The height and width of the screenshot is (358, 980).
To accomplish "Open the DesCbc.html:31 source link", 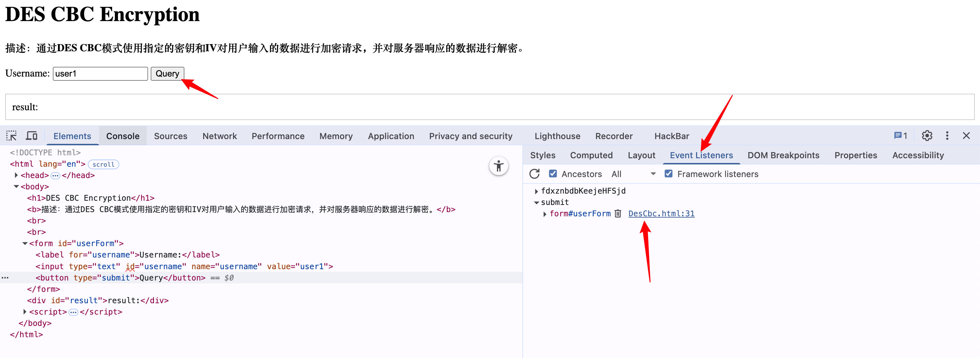I will (x=661, y=214).
